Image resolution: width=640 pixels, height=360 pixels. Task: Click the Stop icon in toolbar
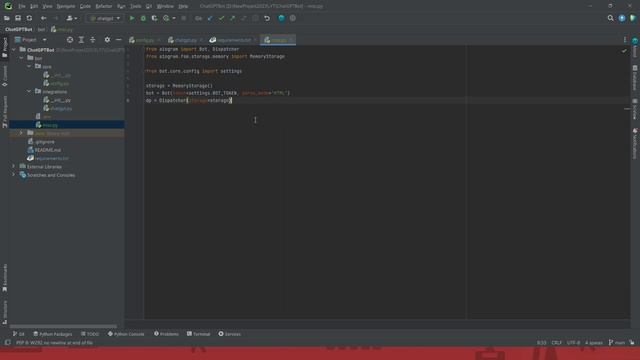pyautogui.click(x=184, y=18)
